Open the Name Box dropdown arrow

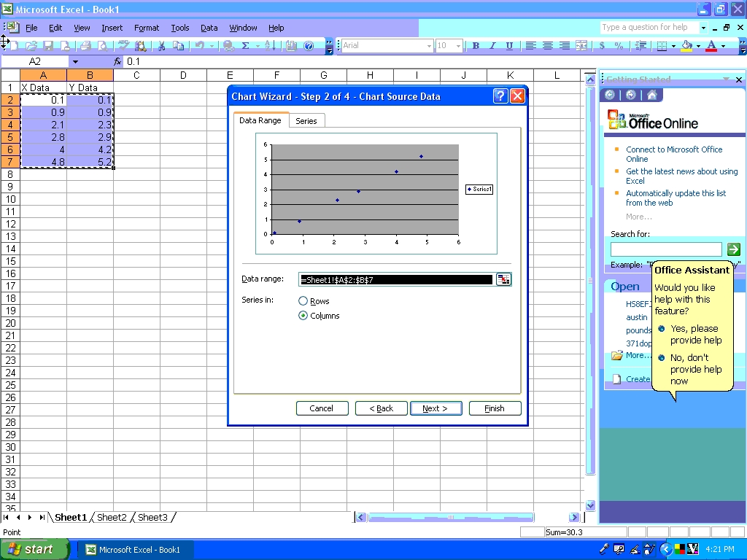pyautogui.click(x=74, y=62)
